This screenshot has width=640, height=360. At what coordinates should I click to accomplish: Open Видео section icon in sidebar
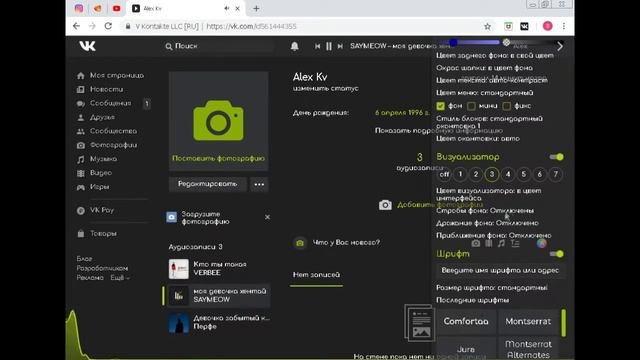(x=81, y=173)
